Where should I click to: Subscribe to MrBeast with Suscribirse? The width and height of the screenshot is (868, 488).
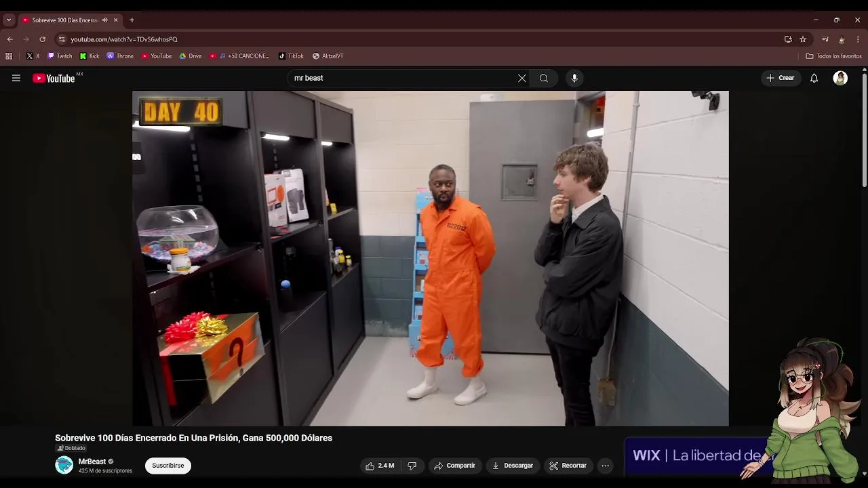point(168,466)
